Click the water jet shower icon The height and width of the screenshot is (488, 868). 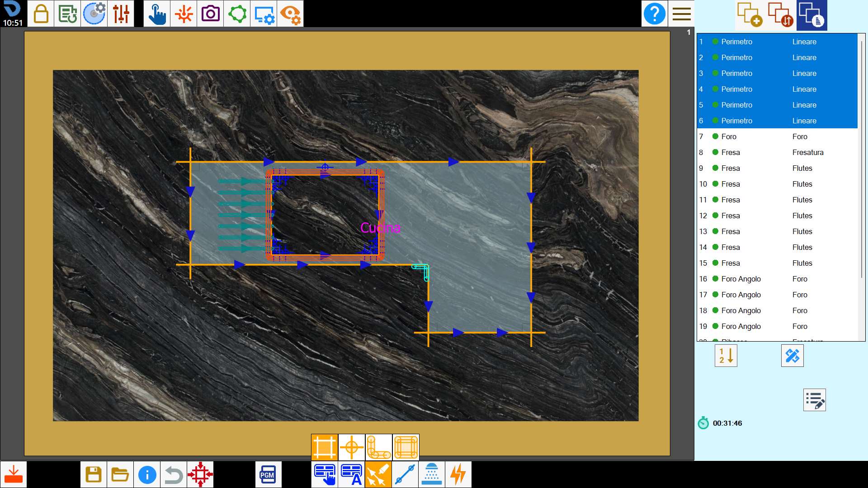431,474
